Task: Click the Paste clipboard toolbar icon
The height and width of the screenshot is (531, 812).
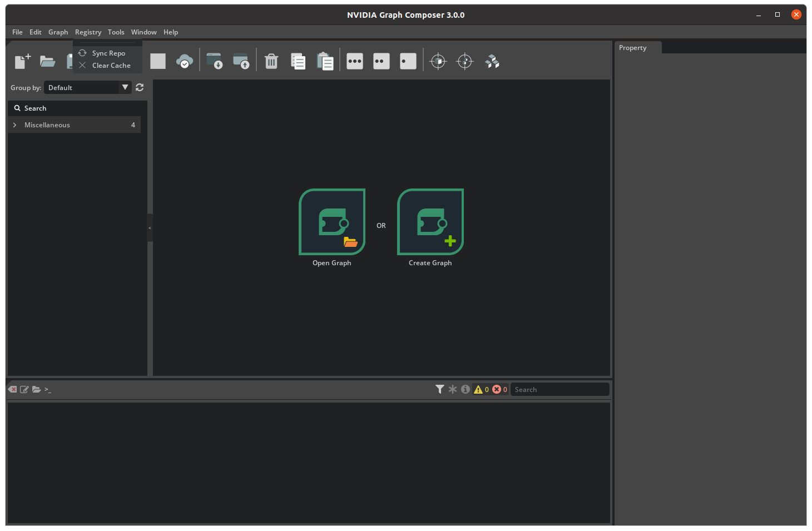Action: pos(325,61)
